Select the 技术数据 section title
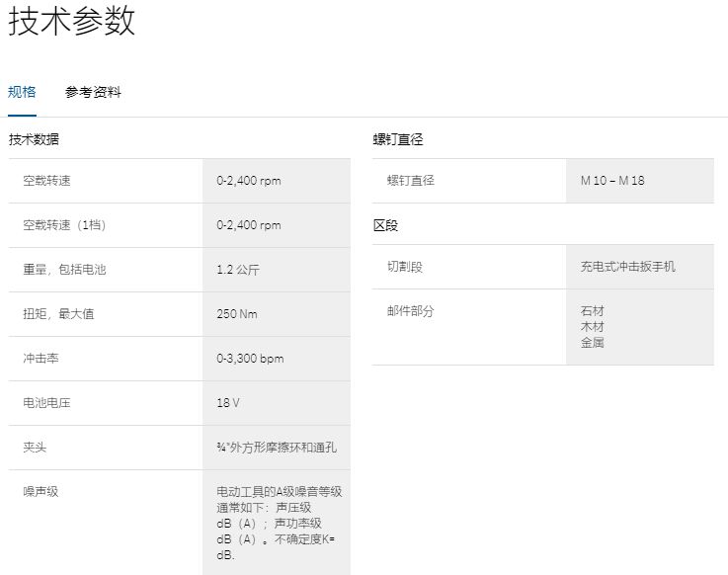728x575 pixels. [x=35, y=139]
